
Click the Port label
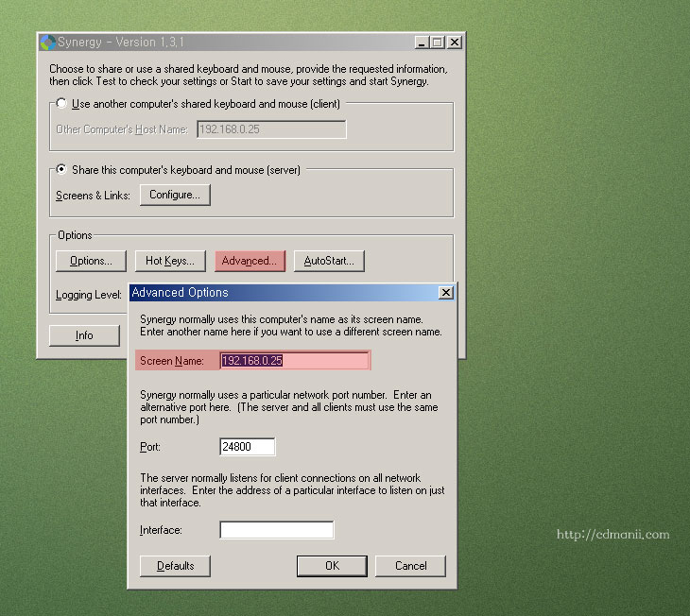150,447
